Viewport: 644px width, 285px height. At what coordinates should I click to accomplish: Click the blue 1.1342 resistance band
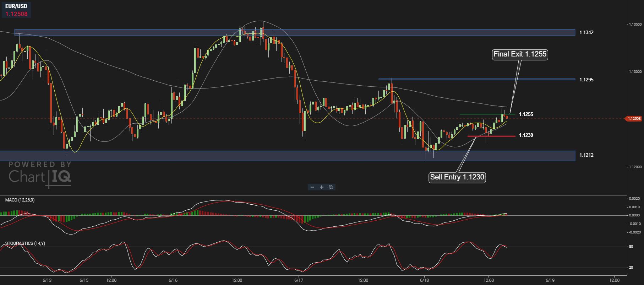pyautogui.click(x=295, y=32)
